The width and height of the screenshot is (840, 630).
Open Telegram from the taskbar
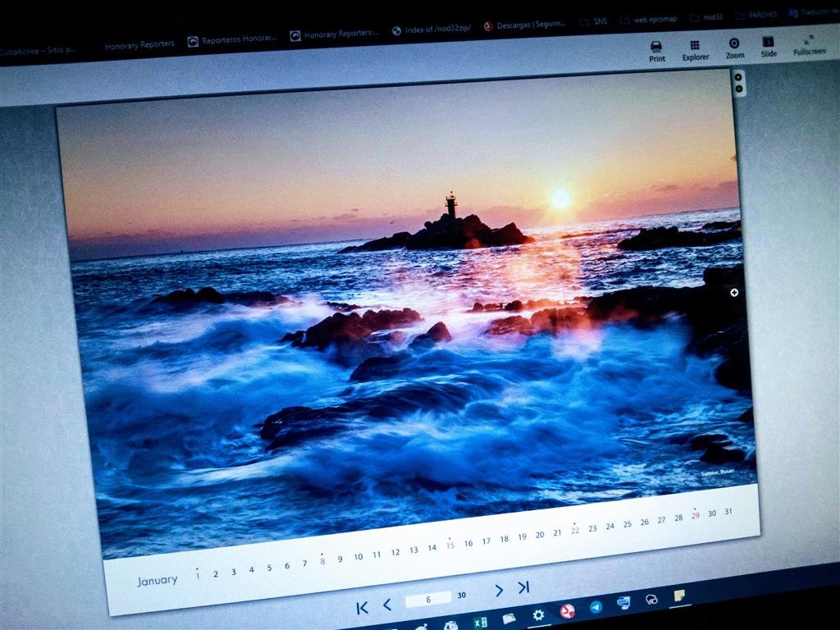[596, 607]
